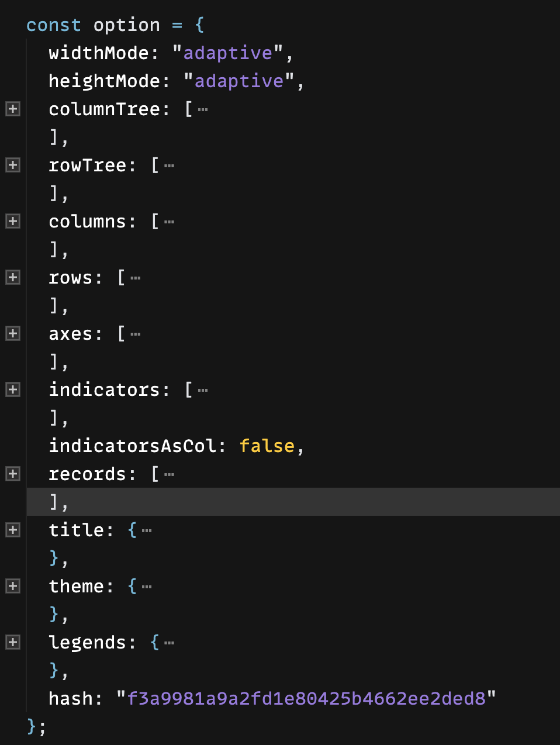This screenshot has width=560, height=745.
Task: Click the heightMode "adaptive" string
Action: pyautogui.click(x=239, y=81)
